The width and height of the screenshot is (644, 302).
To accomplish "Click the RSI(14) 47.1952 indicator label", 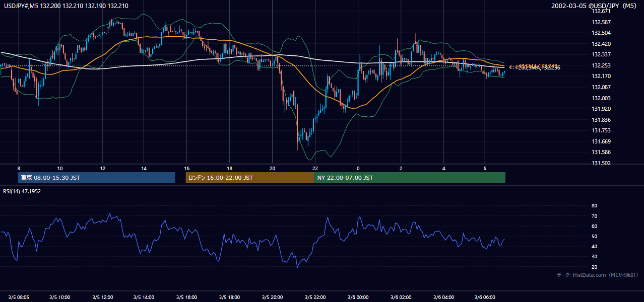I will click(22, 191).
